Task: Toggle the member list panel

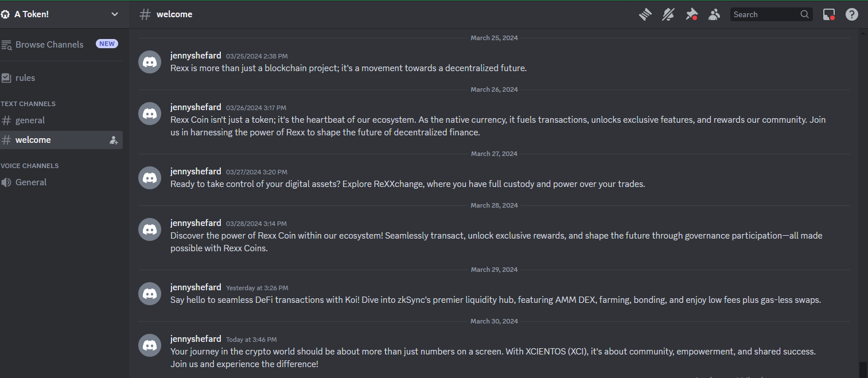Action: click(714, 14)
